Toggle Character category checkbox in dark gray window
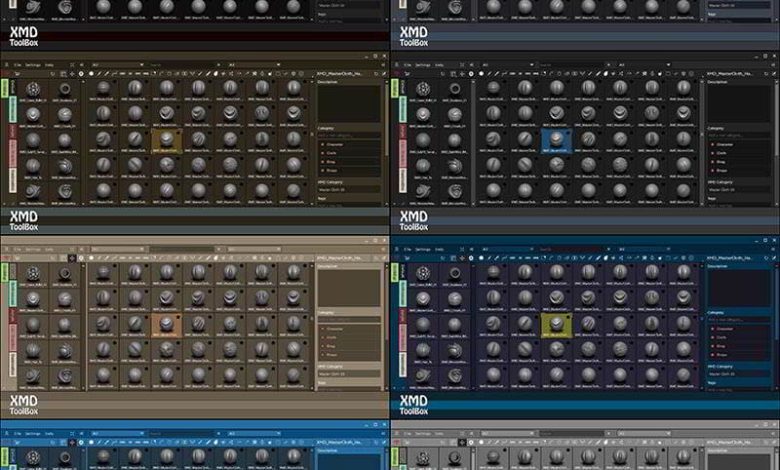Screen dimensions: 780x470 point(712,145)
